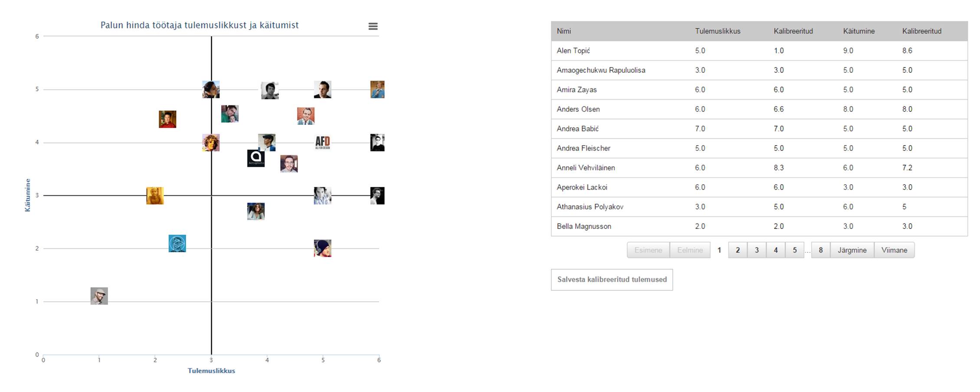Open the chart hamburger context menu
The height and width of the screenshot is (392, 980).
tap(373, 26)
